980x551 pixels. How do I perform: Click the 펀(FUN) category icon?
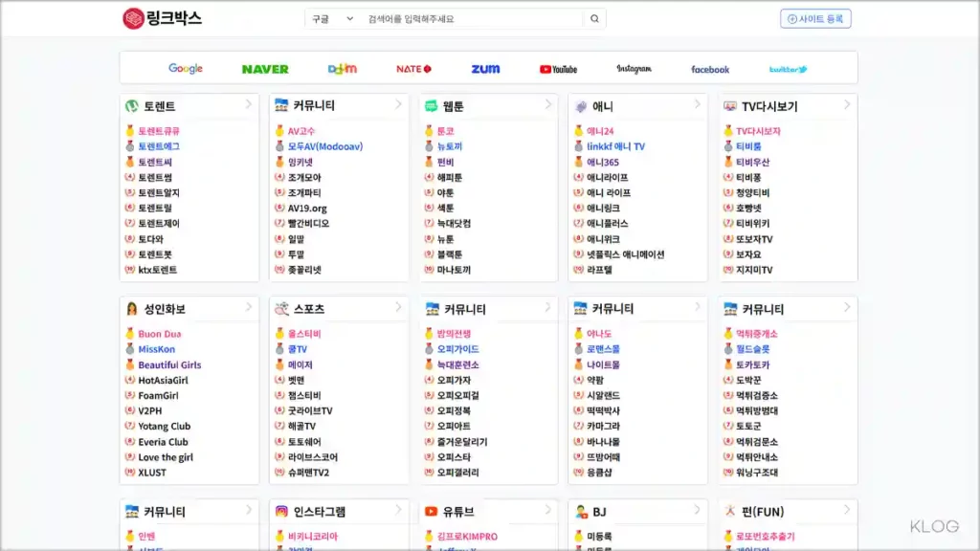tap(730, 511)
